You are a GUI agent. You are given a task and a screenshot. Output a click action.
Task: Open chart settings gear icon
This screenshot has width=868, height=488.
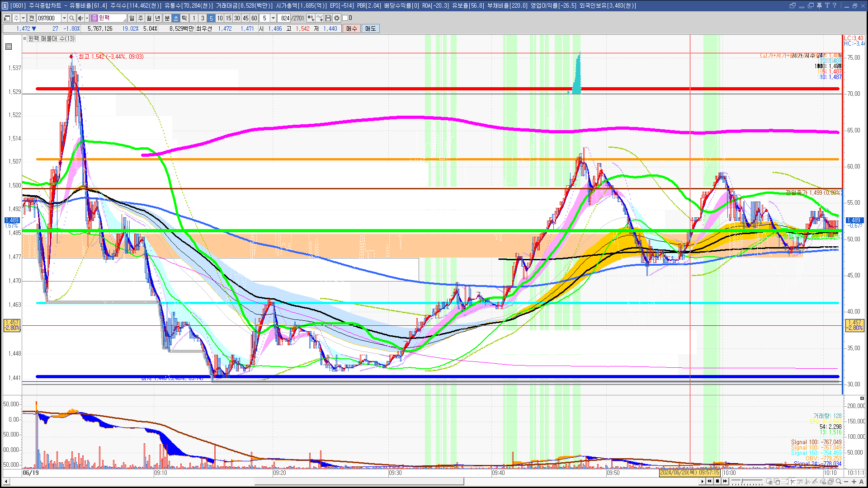(x=337, y=18)
